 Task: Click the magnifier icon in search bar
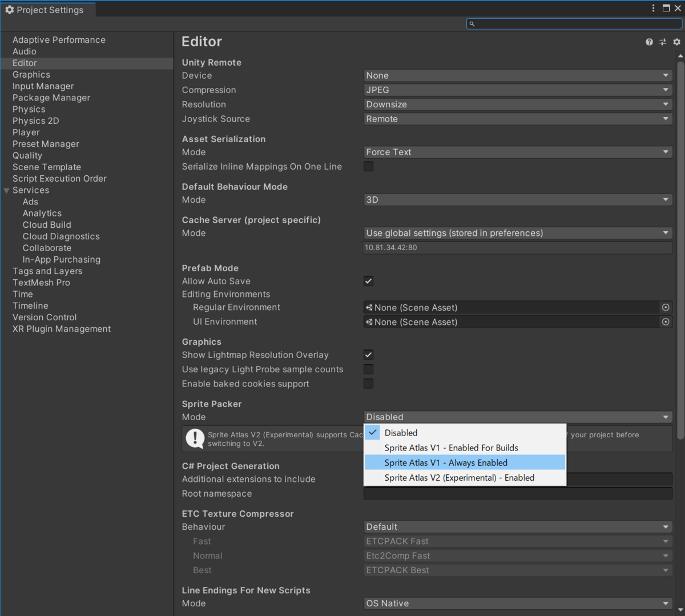[472, 23]
